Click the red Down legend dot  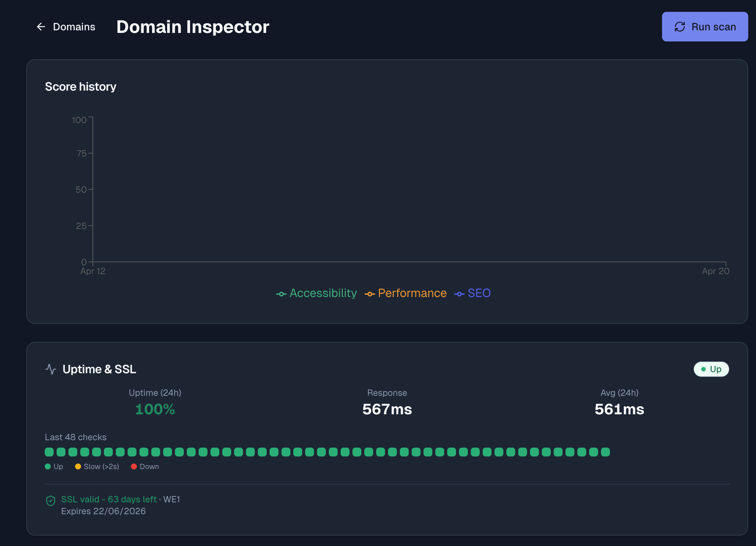tap(134, 466)
